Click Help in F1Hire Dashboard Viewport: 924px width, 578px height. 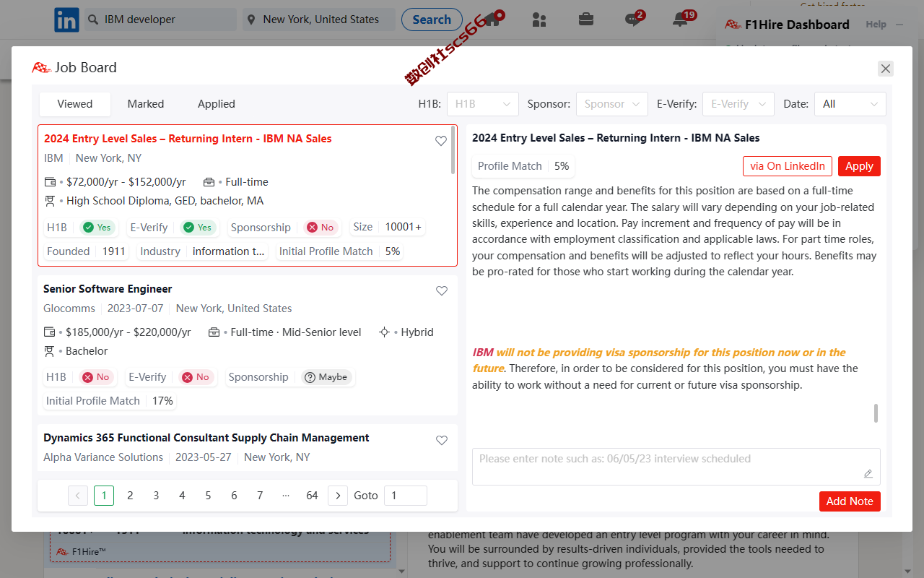coord(876,25)
